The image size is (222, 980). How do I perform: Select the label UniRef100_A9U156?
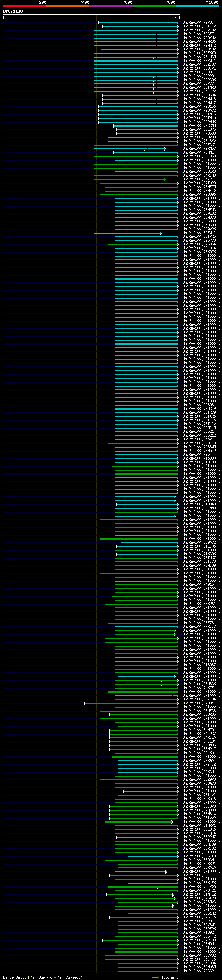(x=199, y=106)
